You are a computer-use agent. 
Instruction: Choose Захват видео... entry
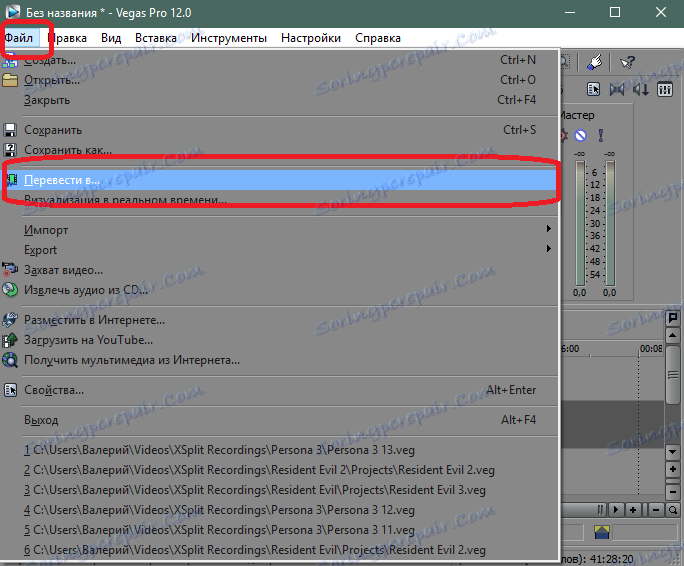(x=280, y=270)
